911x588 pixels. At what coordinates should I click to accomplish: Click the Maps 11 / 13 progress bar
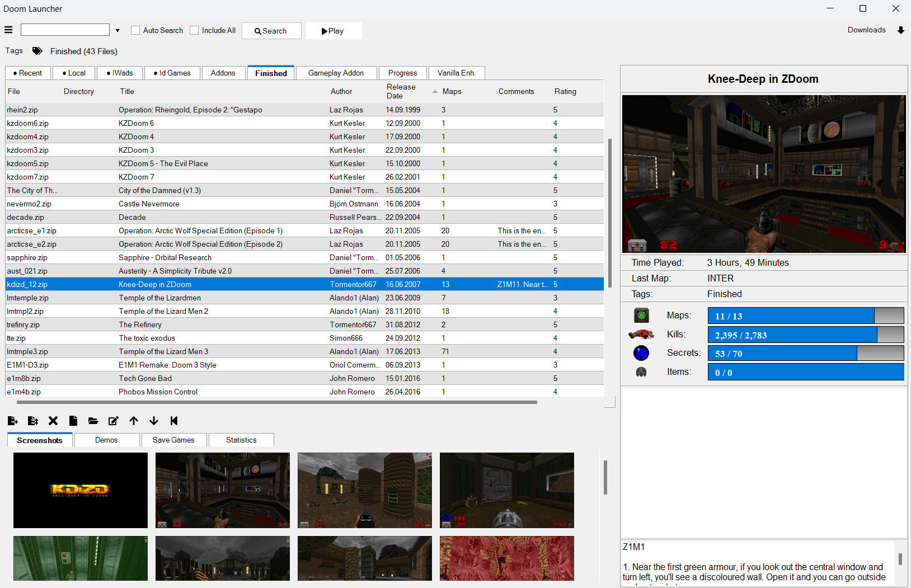click(805, 316)
